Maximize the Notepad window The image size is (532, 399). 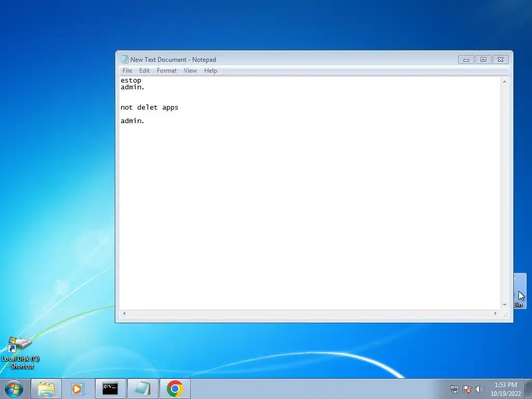coord(483,60)
